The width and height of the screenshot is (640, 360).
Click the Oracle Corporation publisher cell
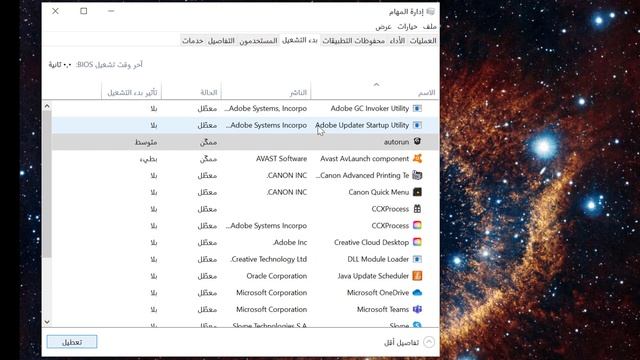click(x=277, y=276)
